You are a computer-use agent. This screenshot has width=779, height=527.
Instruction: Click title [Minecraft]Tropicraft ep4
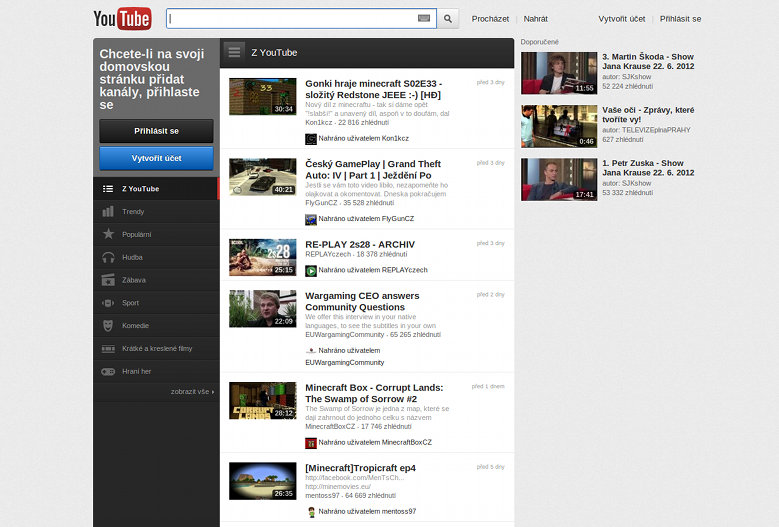pyautogui.click(x=360, y=468)
